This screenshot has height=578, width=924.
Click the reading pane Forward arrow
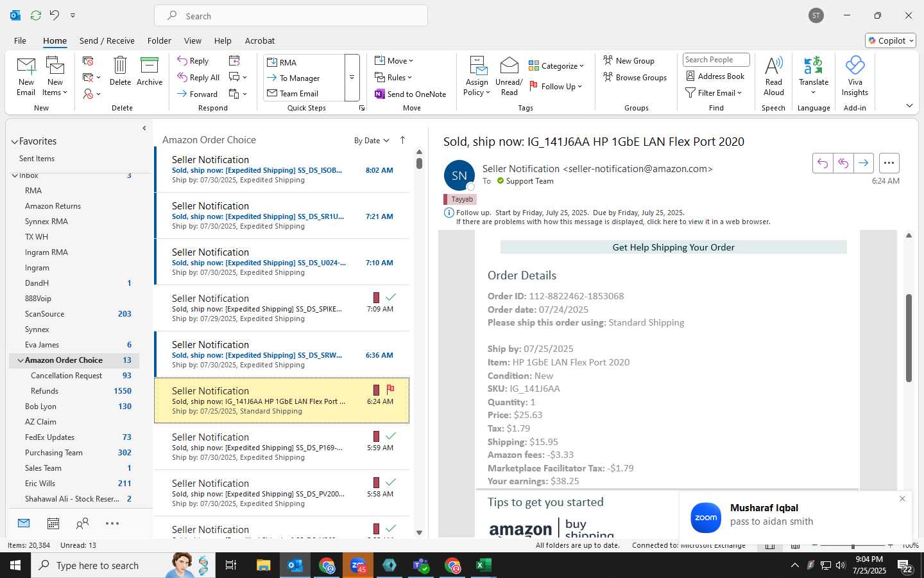click(864, 163)
